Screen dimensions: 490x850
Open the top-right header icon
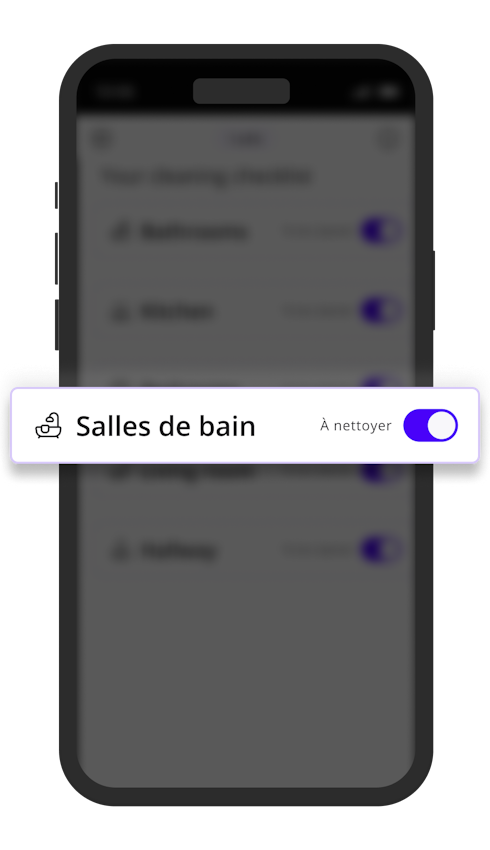coord(388,139)
